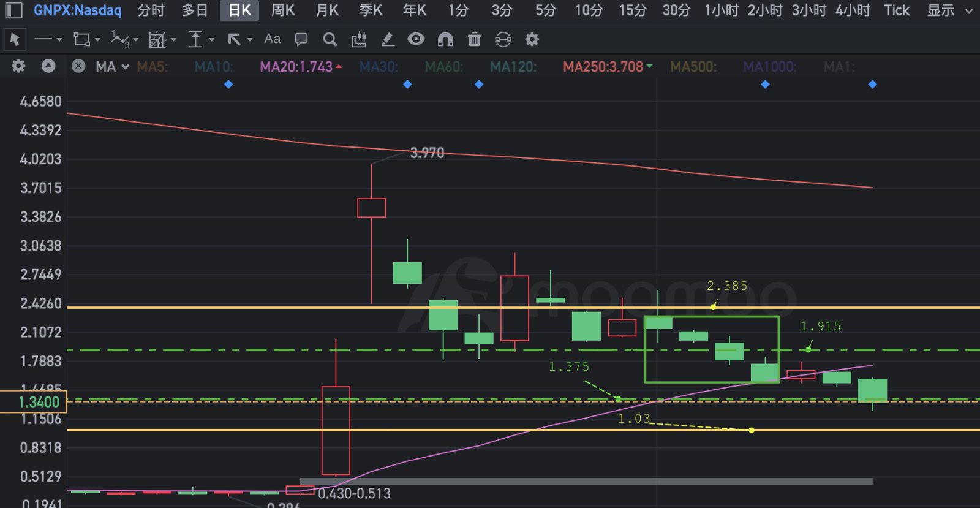Switch to the 年K yearly chart tab
Viewport: 980px width, 508px height.
415,10
